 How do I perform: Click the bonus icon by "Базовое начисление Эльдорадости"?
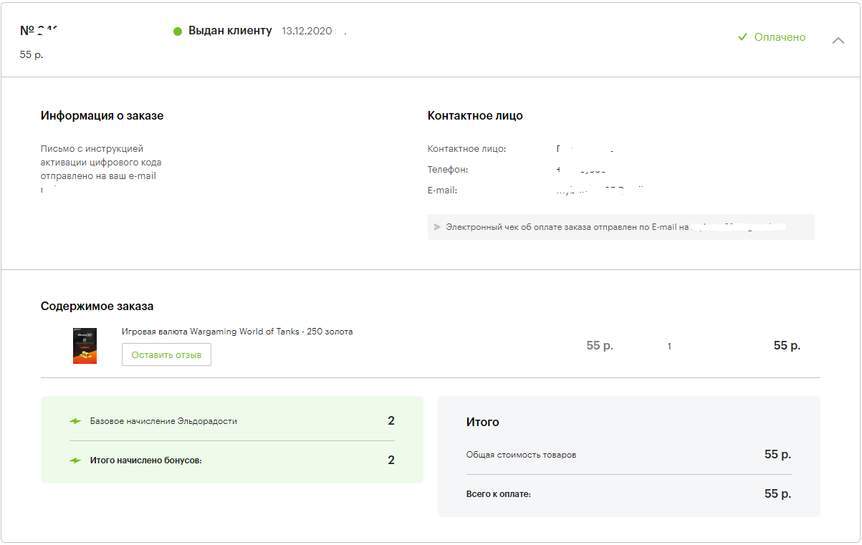tap(75, 421)
